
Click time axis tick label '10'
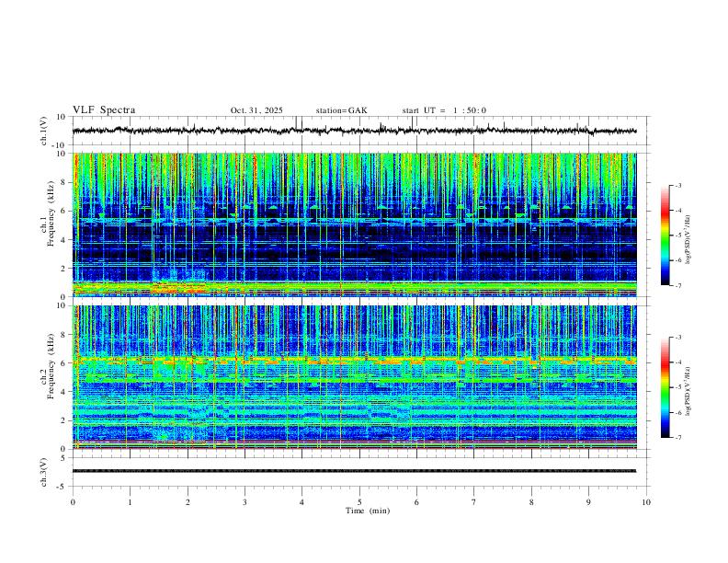(646, 502)
